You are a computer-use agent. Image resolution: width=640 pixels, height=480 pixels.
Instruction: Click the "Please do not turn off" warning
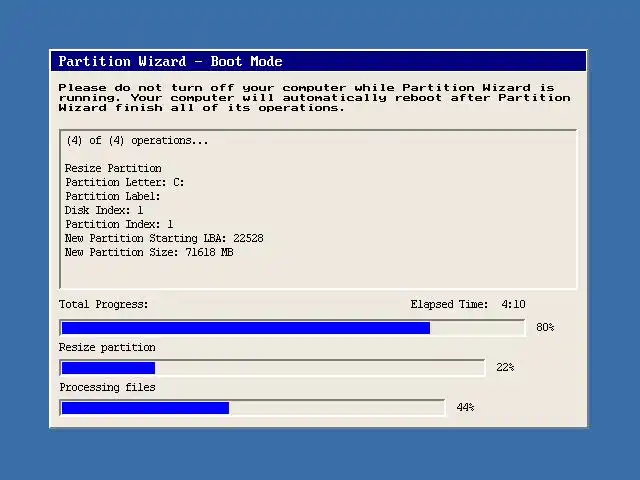click(314, 98)
